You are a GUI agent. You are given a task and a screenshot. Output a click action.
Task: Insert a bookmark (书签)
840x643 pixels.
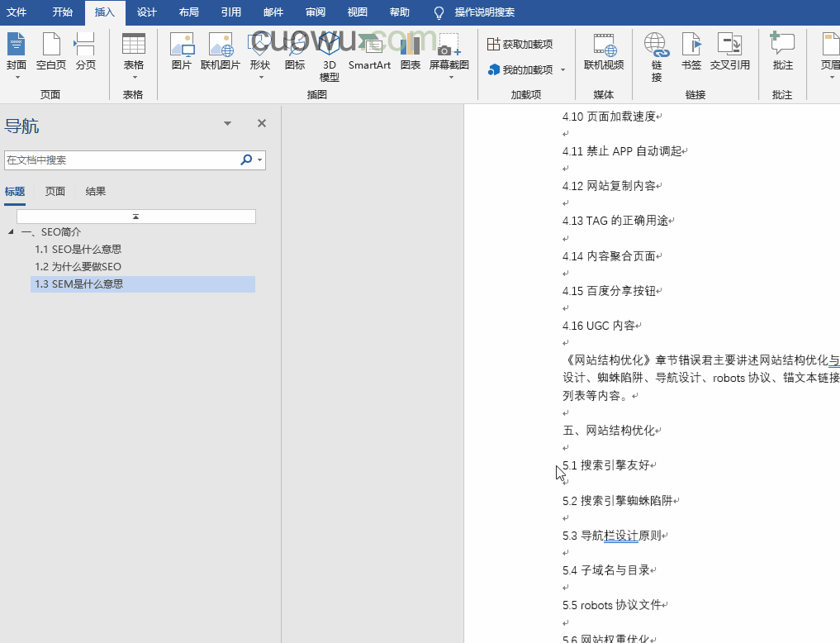tap(691, 52)
